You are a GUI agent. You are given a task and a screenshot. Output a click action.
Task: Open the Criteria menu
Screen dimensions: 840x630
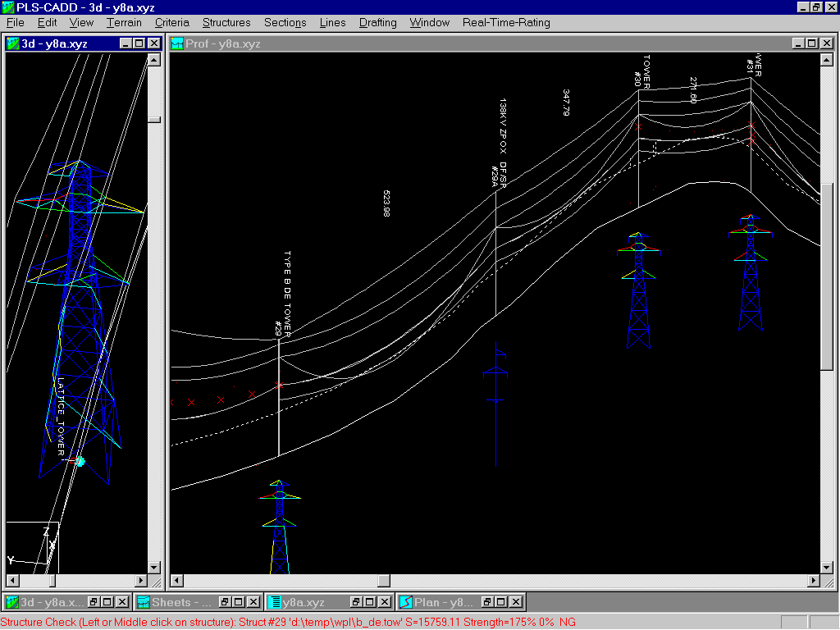pos(171,23)
